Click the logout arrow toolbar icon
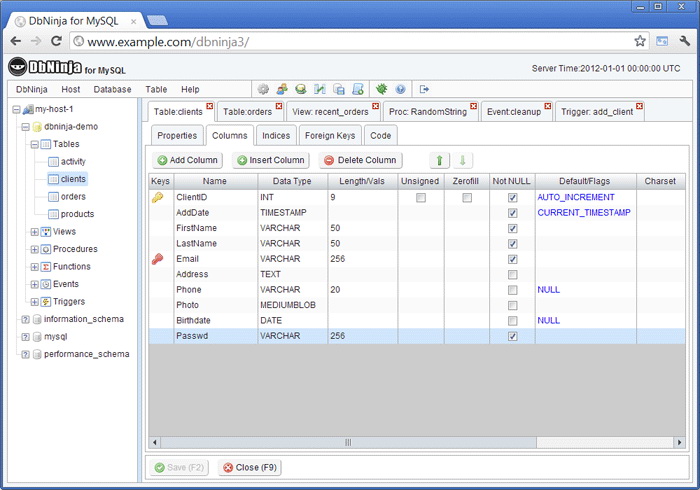Viewport: 700px width, 490px height. (424, 89)
